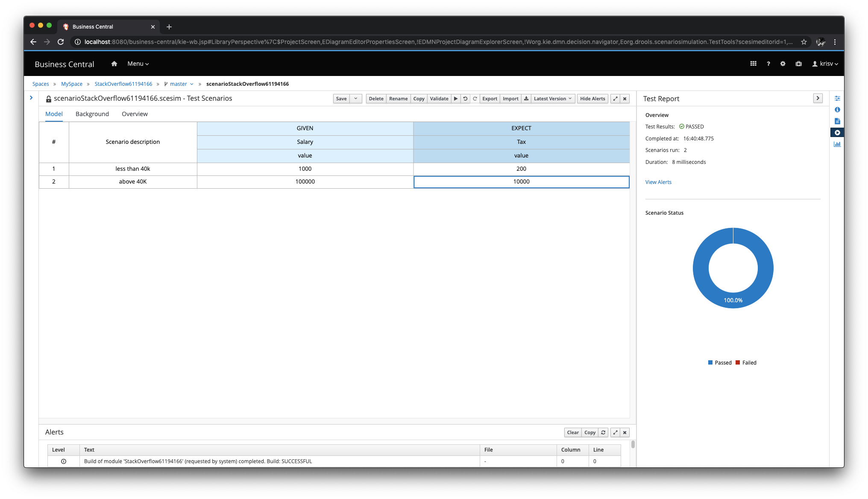Viewport: 868px width, 499px height.
Task: Open the info details sidebar icon
Action: (x=837, y=110)
